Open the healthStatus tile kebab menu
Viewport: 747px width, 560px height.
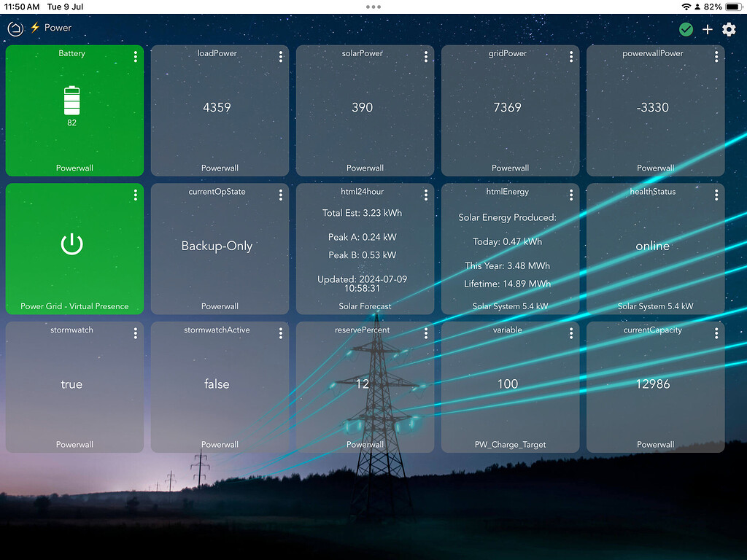716,195
